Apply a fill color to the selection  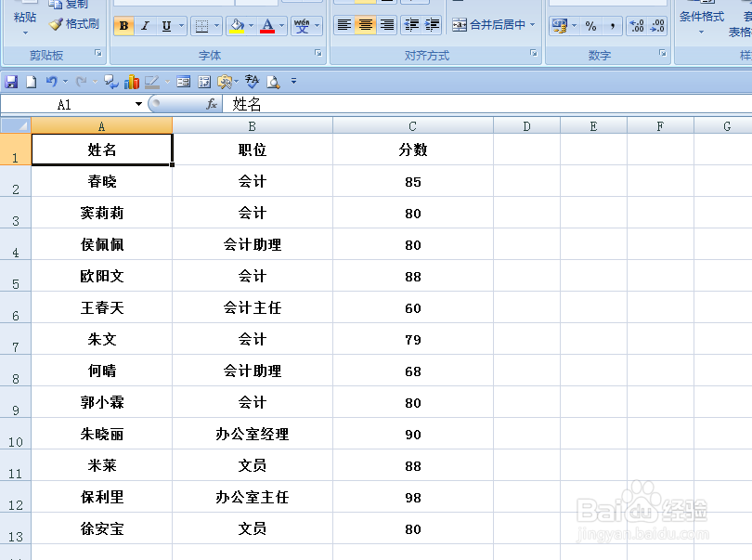[236, 25]
